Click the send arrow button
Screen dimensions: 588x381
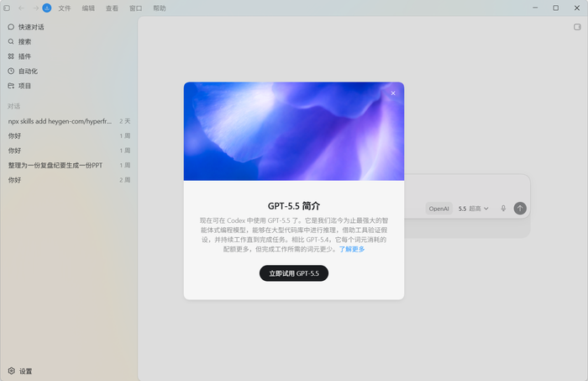520,209
